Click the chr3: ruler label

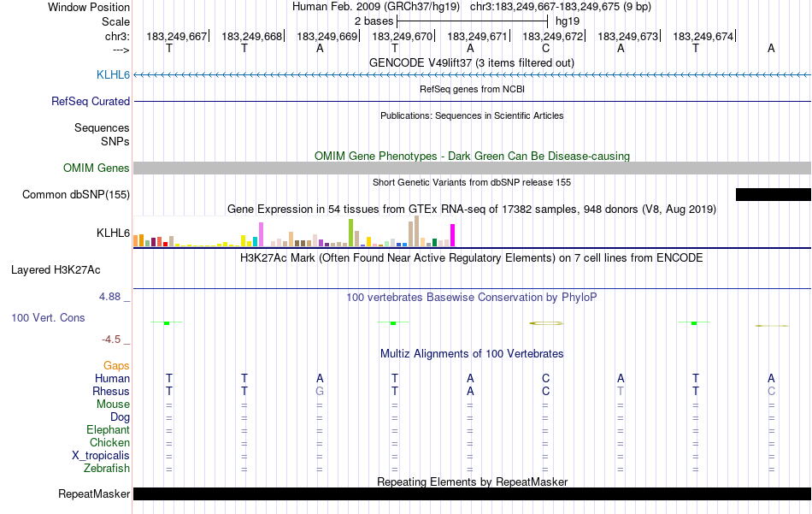pyautogui.click(x=117, y=36)
